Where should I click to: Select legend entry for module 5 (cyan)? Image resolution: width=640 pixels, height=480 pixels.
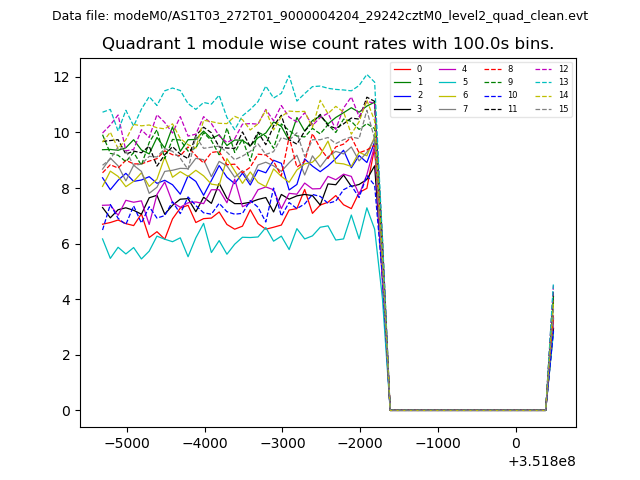point(457,82)
